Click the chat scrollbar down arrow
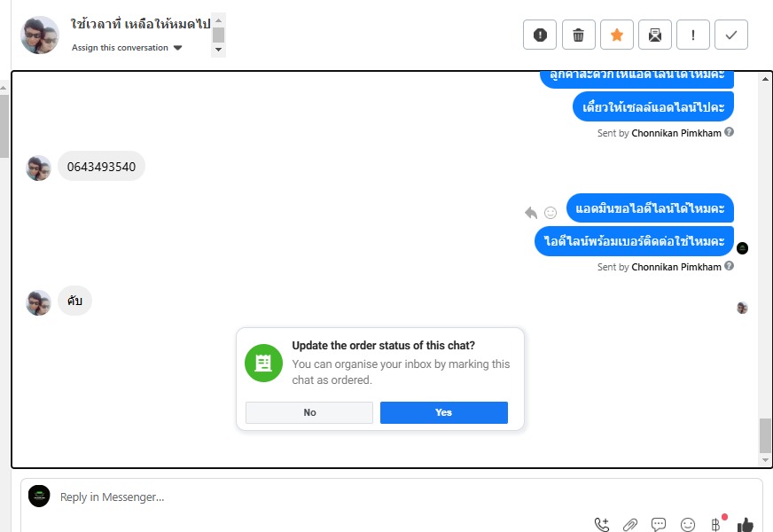Image resolution: width=773 pixels, height=532 pixels. point(765,460)
